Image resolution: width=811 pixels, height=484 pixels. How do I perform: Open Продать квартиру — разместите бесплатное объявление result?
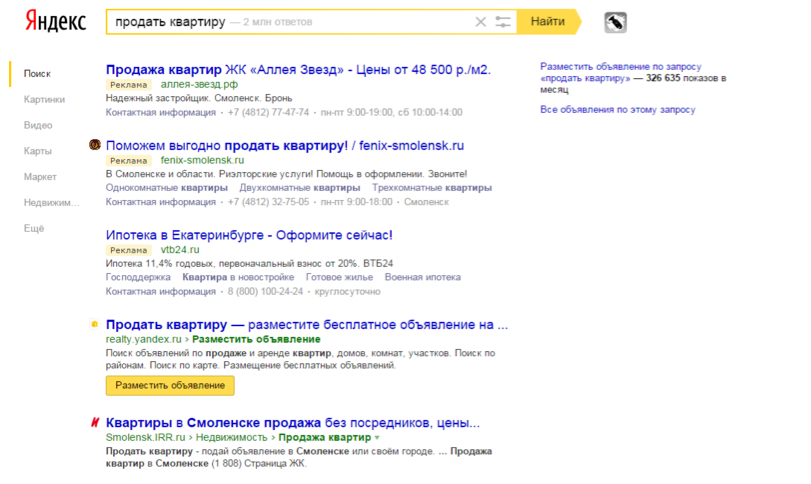click(x=307, y=325)
